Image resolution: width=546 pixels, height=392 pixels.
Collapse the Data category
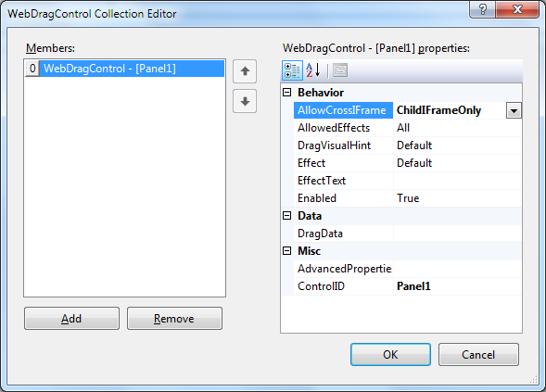(x=287, y=216)
